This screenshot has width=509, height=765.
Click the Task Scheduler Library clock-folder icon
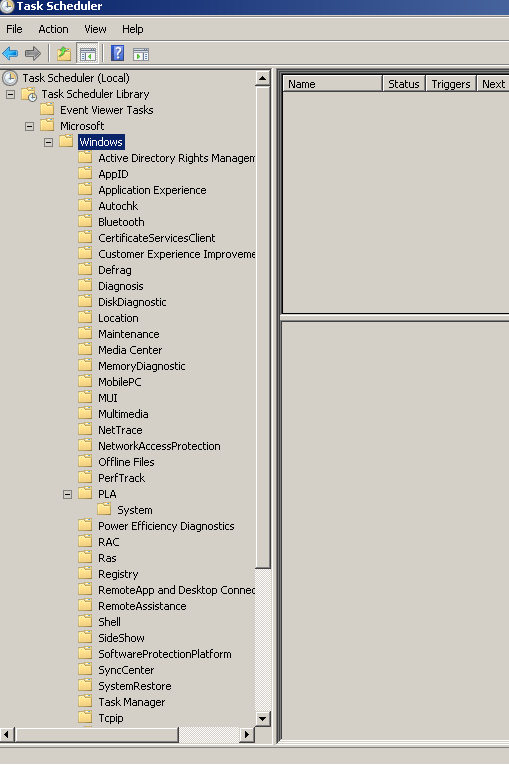(x=29, y=94)
